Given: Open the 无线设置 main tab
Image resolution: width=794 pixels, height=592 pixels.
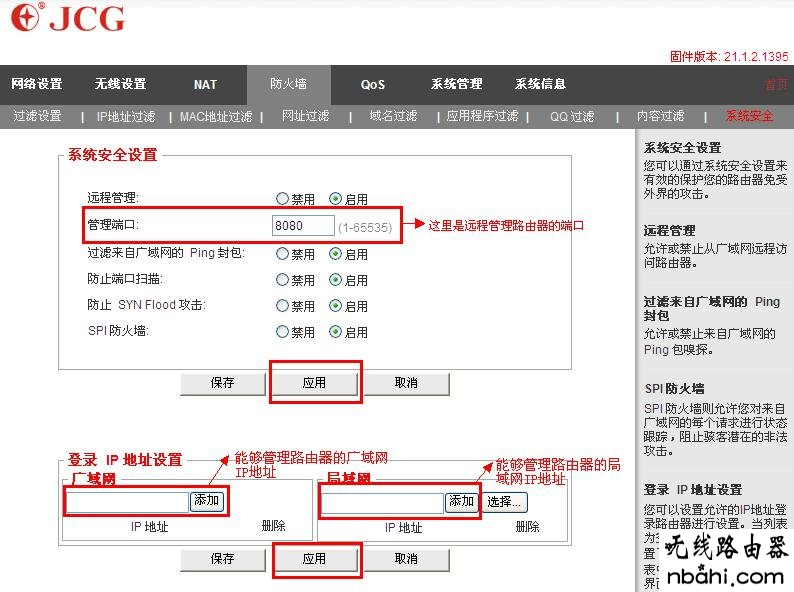Looking at the screenshot, I should click(x=121, y=84).
